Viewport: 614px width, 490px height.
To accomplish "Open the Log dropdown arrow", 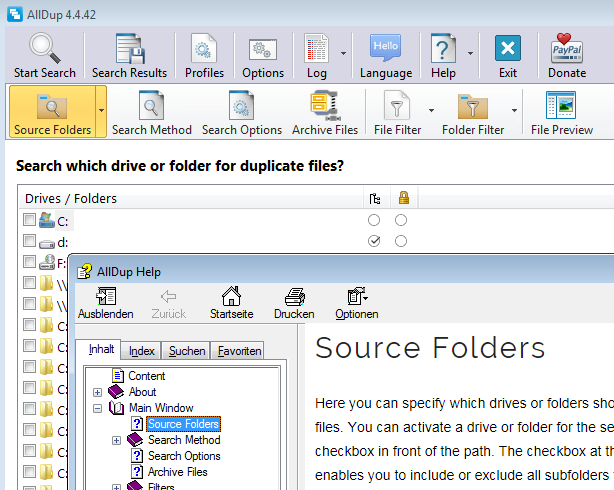I will (343, 53).
